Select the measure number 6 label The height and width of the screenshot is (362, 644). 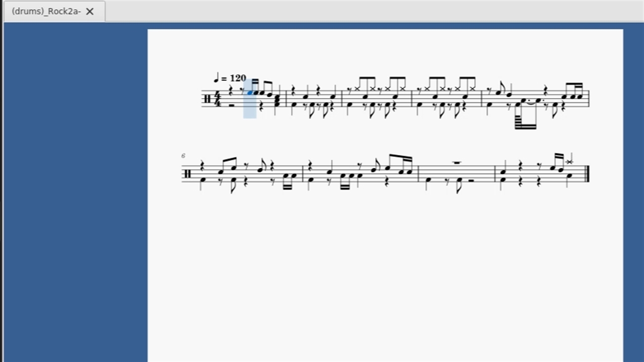click(183, 156)
